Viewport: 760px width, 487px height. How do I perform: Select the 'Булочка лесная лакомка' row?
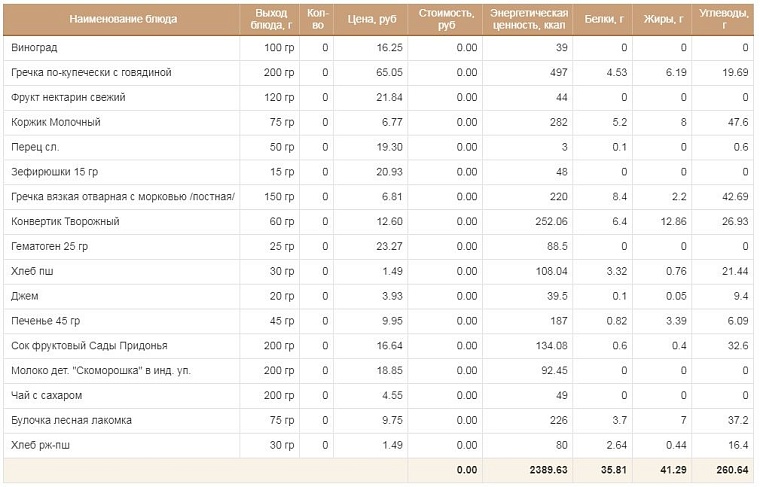pos(379,421)
